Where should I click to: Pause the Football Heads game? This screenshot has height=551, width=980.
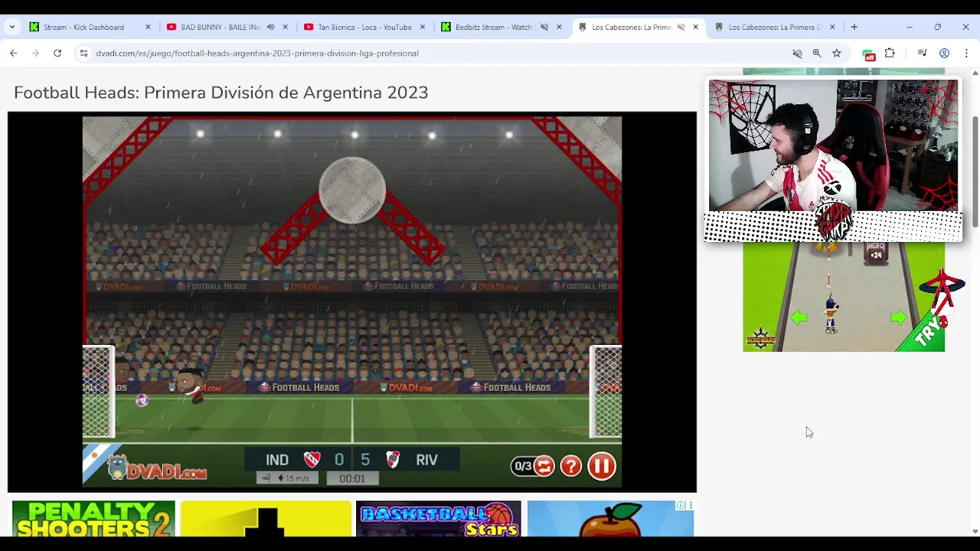click(602, 466)
